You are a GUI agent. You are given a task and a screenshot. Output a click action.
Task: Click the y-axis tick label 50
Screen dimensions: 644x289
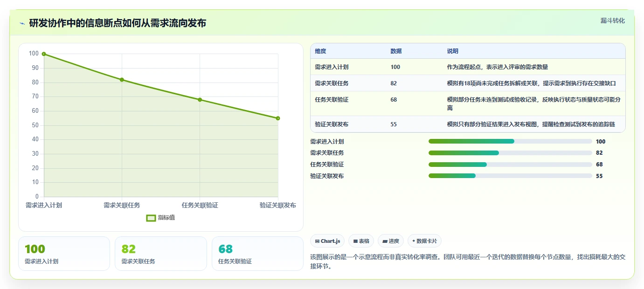35,125
